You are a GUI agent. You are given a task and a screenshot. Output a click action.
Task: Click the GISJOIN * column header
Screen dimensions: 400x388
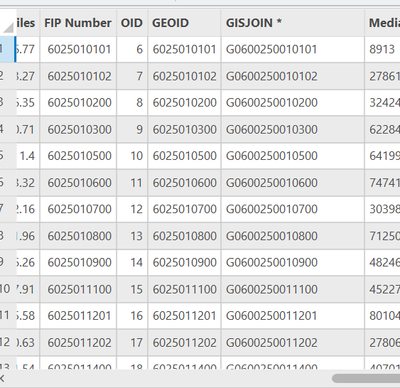(x=293, y=23)
